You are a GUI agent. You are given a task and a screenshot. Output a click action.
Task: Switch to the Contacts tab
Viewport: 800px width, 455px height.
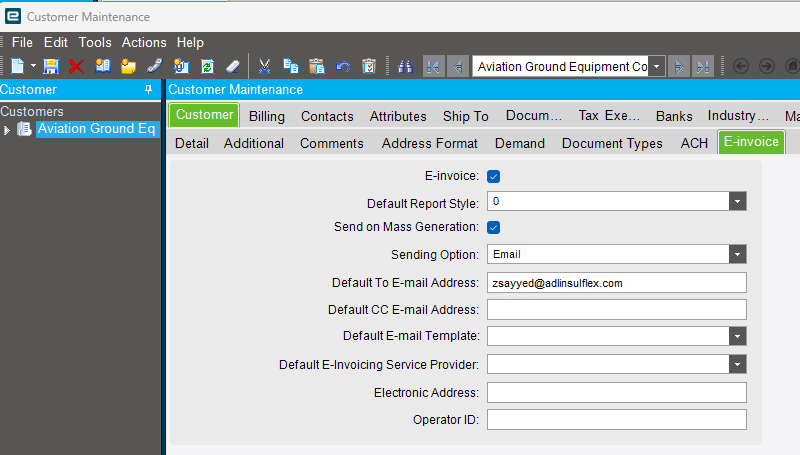tap(327, 116)
